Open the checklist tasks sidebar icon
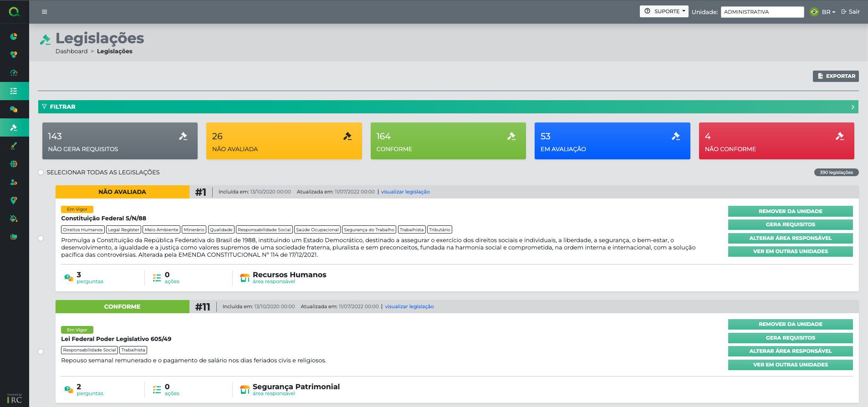 pos(14,91)
